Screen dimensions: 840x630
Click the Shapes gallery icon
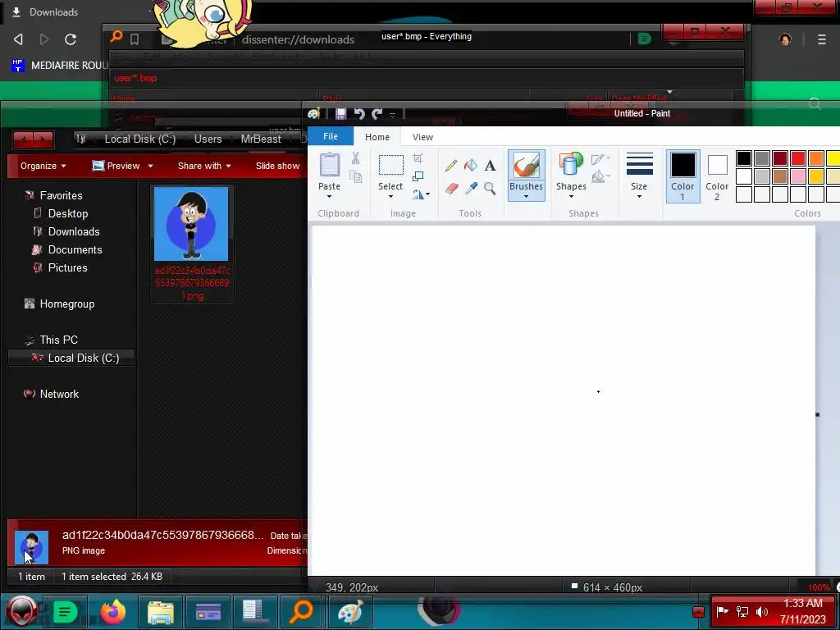[571, 164]
